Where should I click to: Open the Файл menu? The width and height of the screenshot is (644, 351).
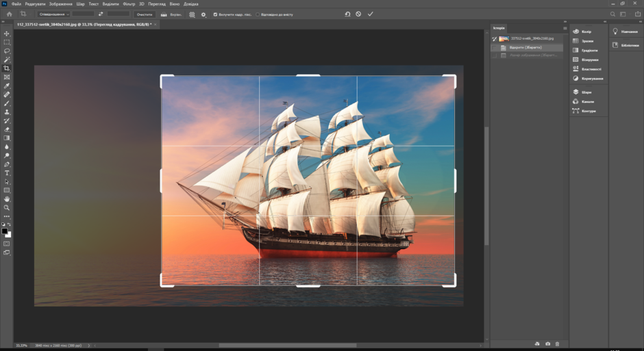coord(16,3)
